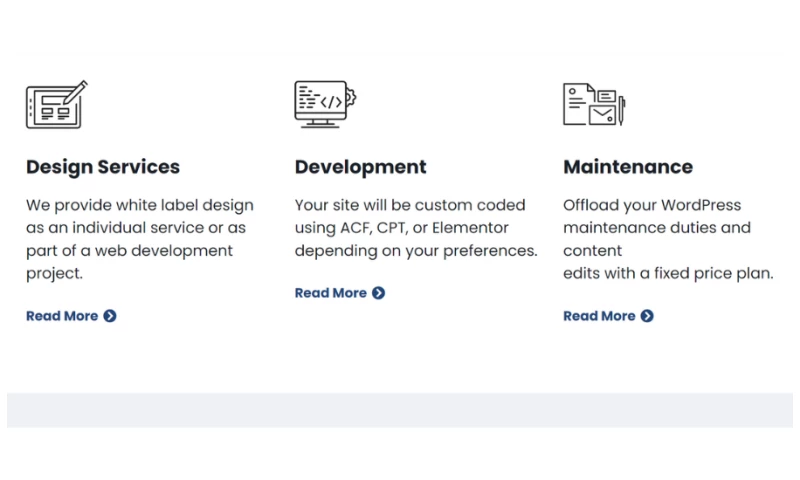Click the arrow circle beside Maintenance Read More

pyautogui.click(x=647, y=316)
